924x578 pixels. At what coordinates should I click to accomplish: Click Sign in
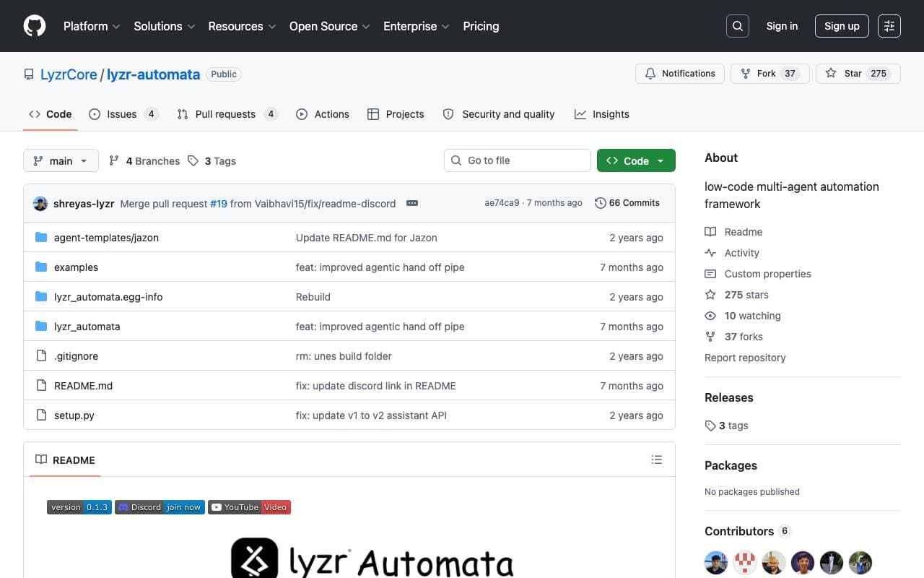point(782,26)
